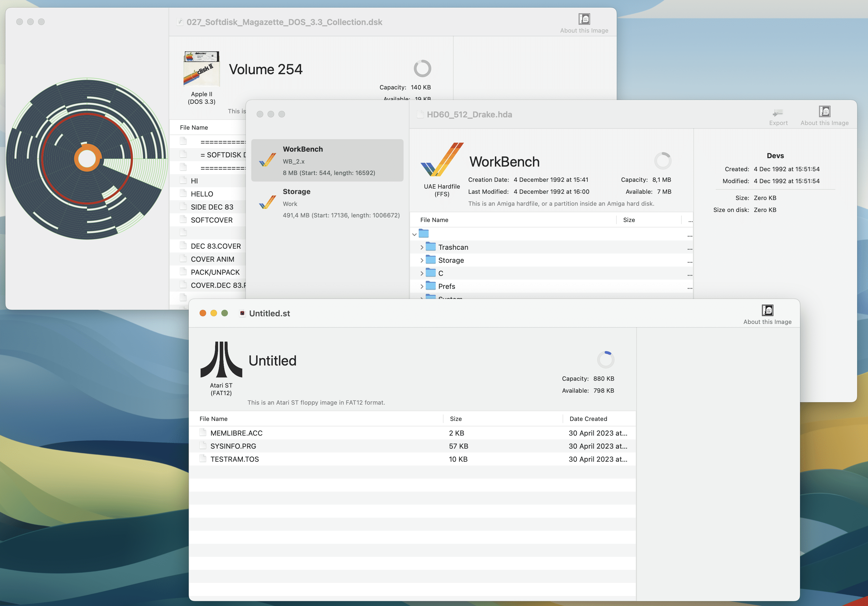Screen dimensions: 868x606
Task: Click the MEMLIBRE.ACC file icon
Action: coord(203,433)
